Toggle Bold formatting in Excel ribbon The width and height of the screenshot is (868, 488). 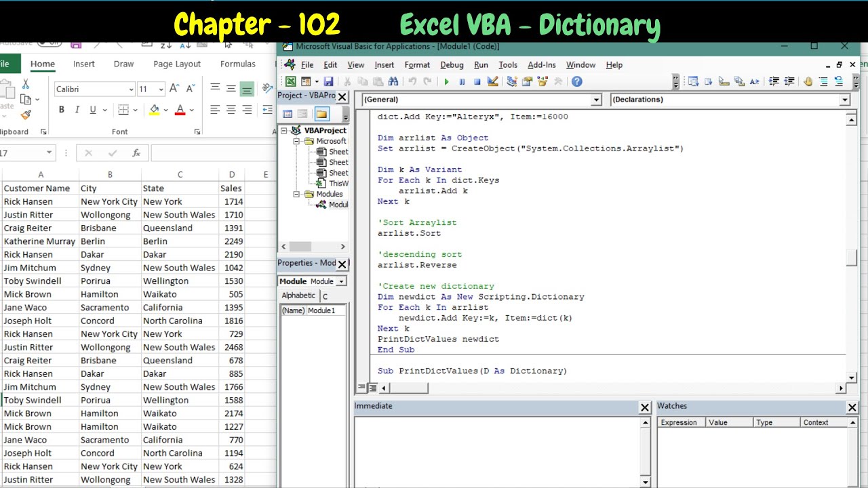(x=61, y=110)
